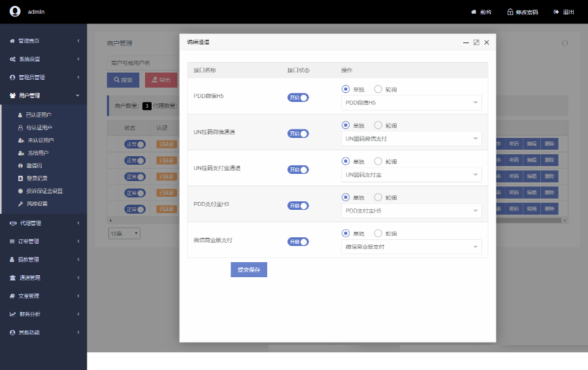Image resolution: width=588 pixels, height=370 pixels.
Task: Click the admin avatar icon
Action: coord(15,11)
